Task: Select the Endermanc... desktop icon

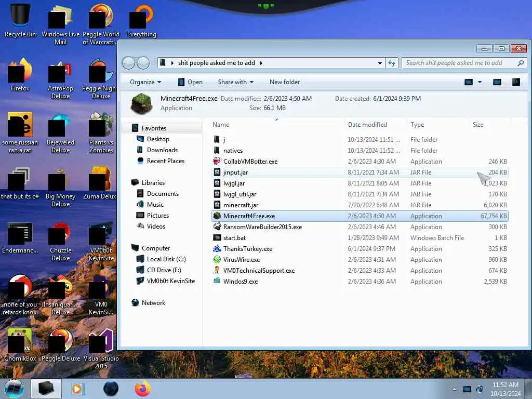Action: [20, 237]
